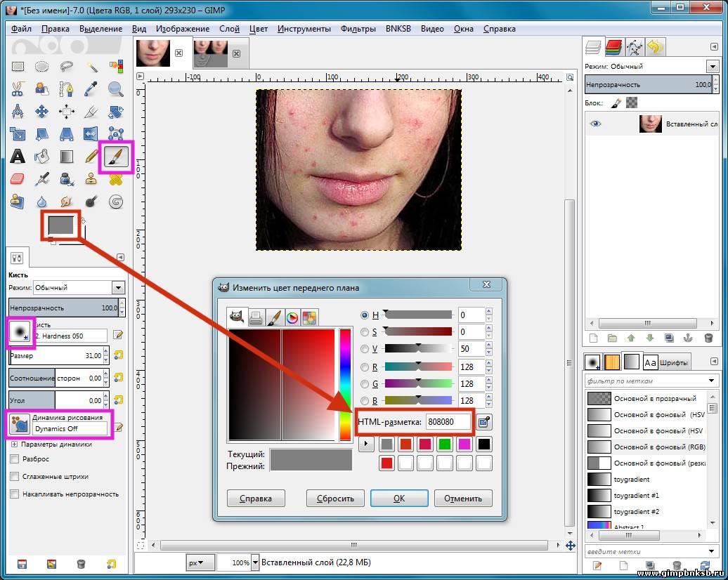Open the Paths dock tab
This screenshot has width=728, height=580.
click(635, 47)
